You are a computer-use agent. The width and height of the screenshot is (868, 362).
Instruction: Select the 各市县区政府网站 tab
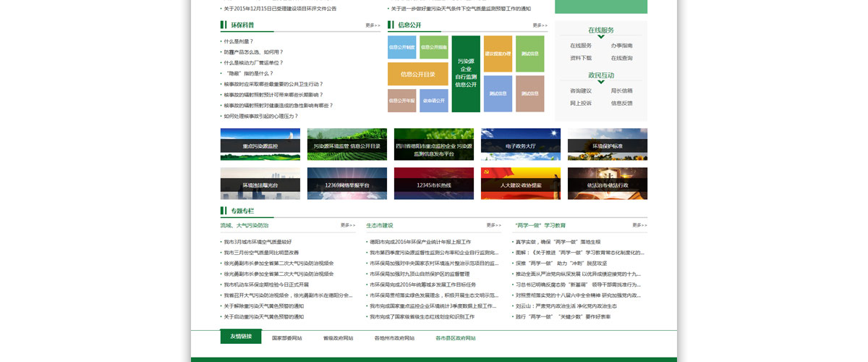point(456,338)
